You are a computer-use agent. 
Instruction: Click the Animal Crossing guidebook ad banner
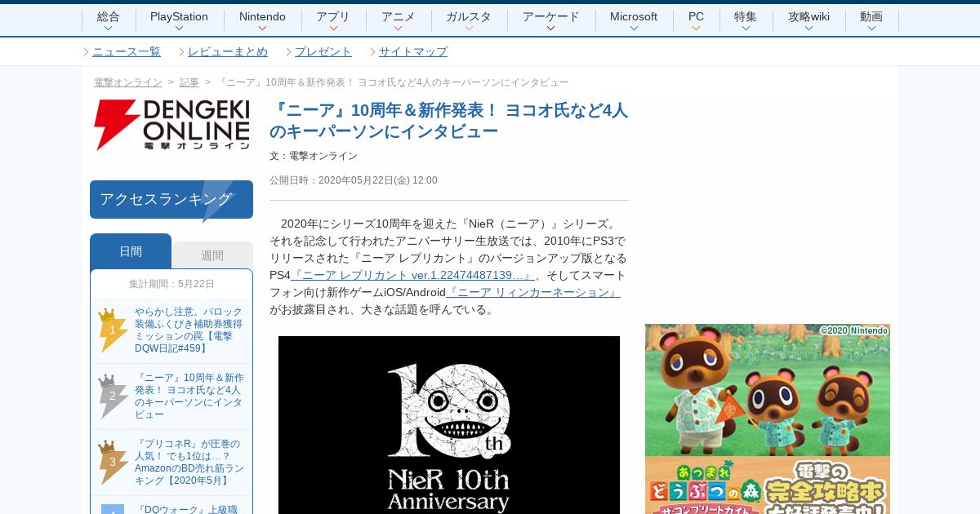pyautogui.click(x=768, y=419)
